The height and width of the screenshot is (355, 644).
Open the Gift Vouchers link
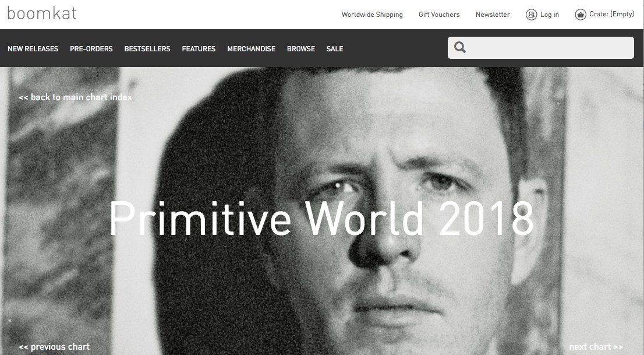tap(439, 15)
